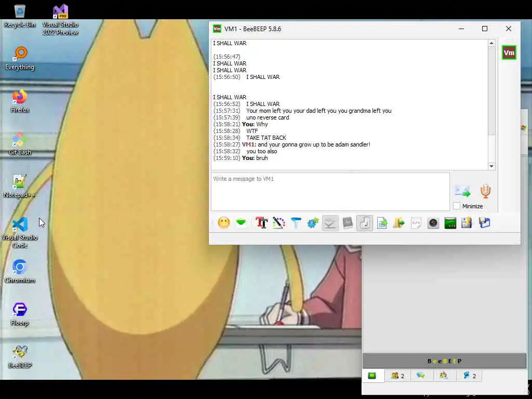Screen dimensions: 532x399
Task: Click the green envelope icon in chat toolbar
Action: pyautogui.click(x=241, y=223)
